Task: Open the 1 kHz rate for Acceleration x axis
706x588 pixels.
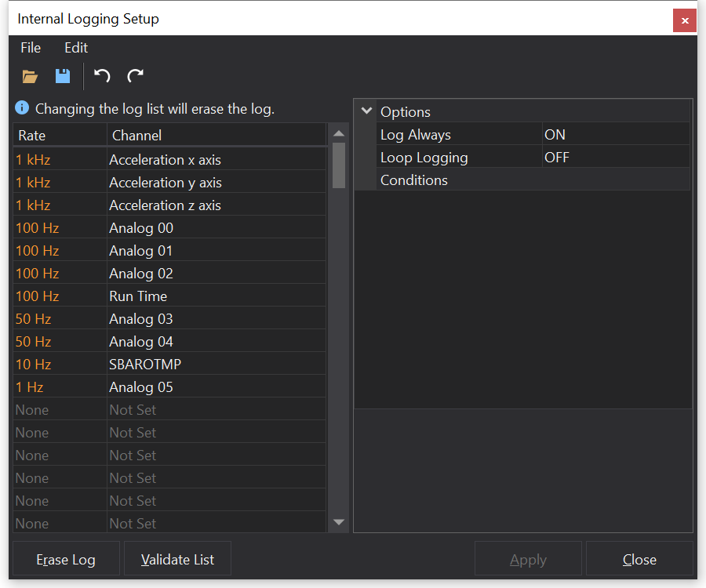Action: pyautogui.click(x=33, y=160)
